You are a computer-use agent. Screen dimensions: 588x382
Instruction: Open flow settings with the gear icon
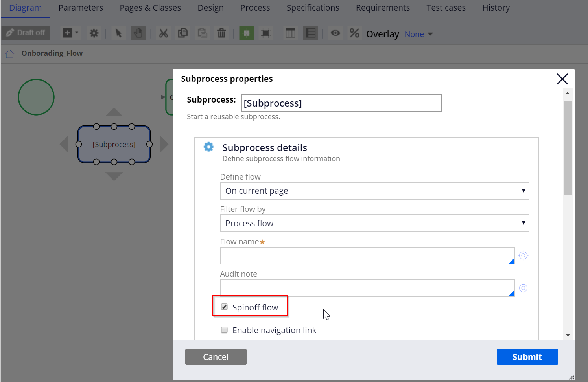94,33
